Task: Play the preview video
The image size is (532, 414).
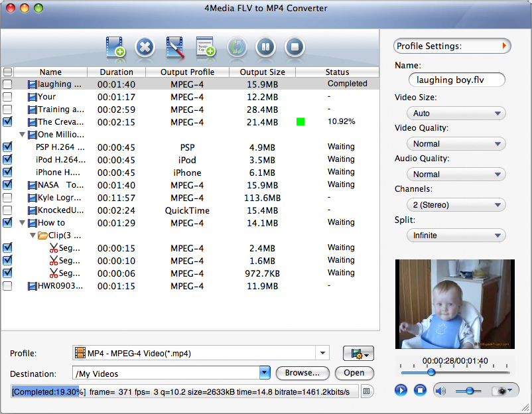Action: pos(401,390)
